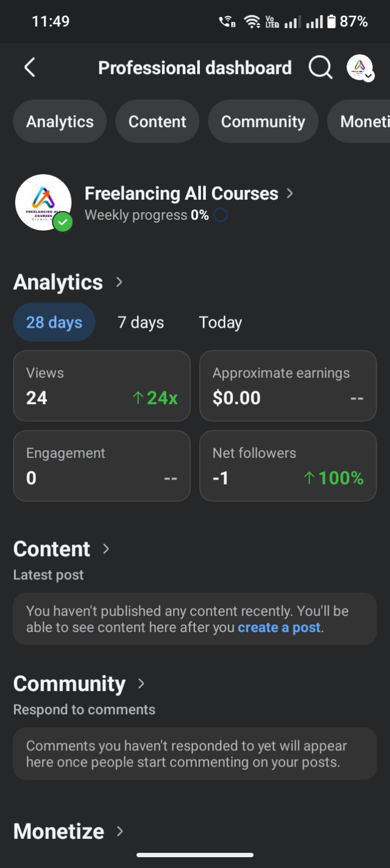Expand the Content section arrow

(x=106, y=549)
